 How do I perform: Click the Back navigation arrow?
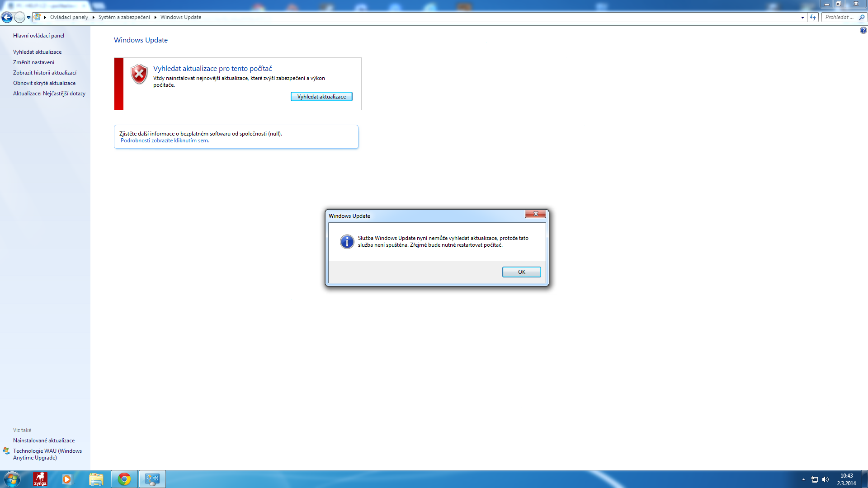(x=7, y=17)
